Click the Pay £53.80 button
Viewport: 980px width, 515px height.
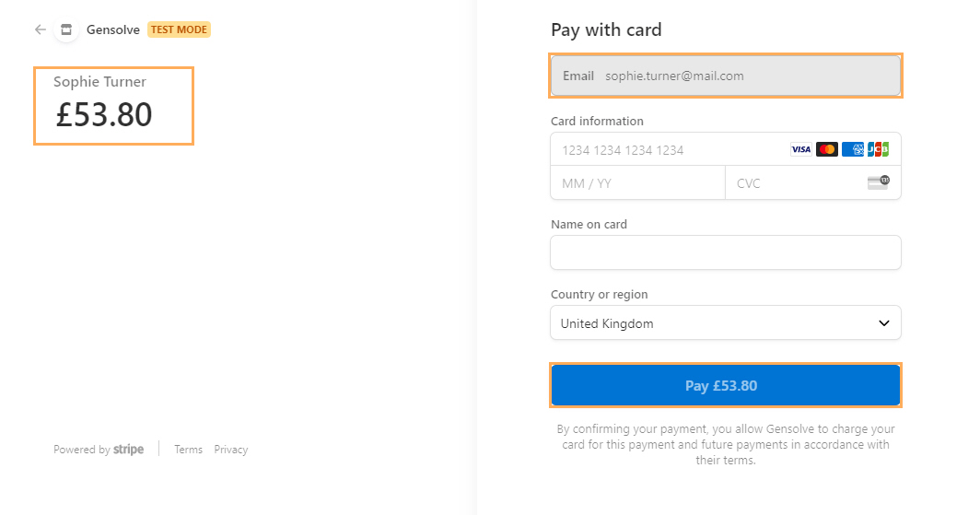click(726, 386)
